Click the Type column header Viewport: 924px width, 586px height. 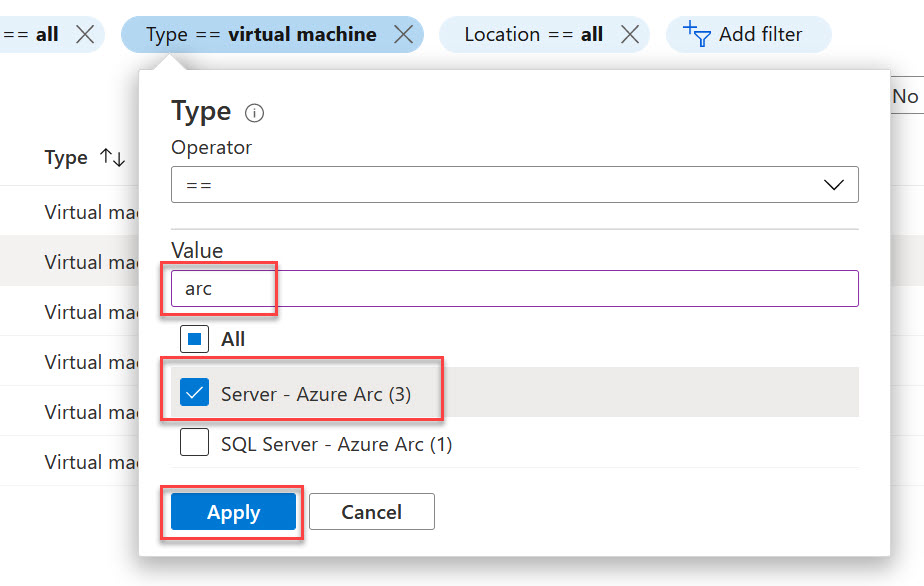point(65,157)
